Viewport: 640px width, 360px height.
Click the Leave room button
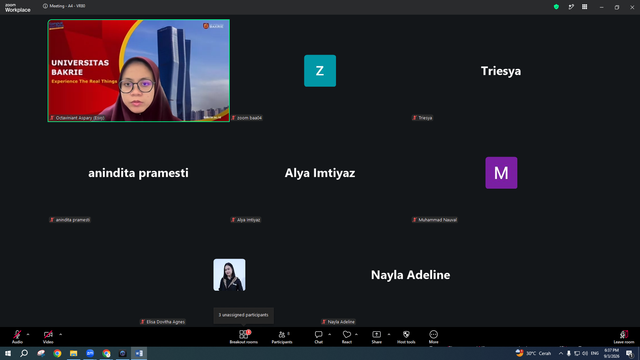tap(624, 337)
